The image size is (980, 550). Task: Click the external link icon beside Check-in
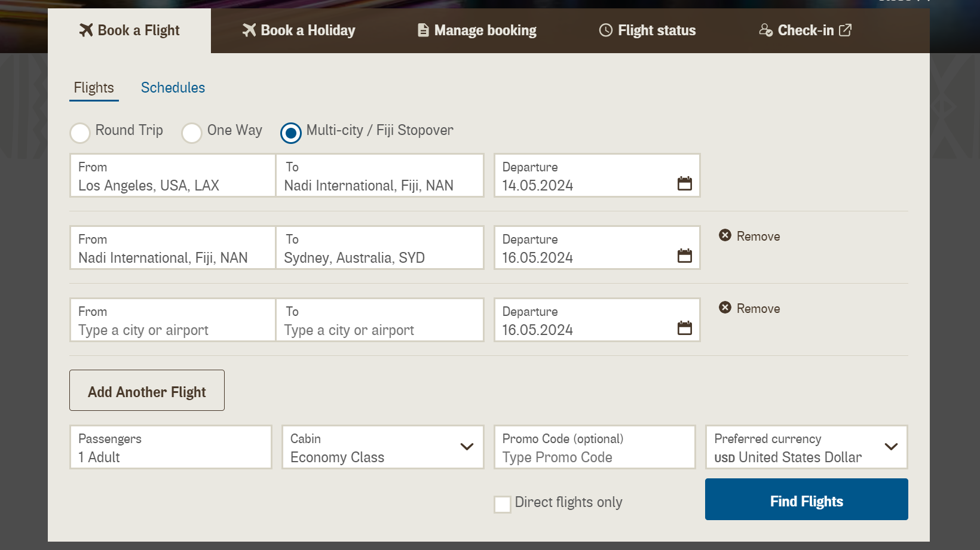click(845, 30)
